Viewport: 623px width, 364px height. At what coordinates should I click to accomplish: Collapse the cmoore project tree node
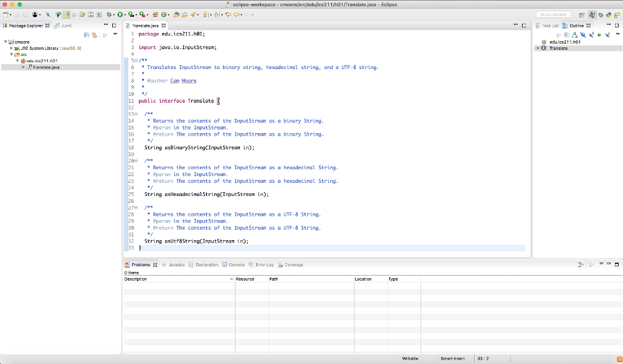(x=5, y=42)
